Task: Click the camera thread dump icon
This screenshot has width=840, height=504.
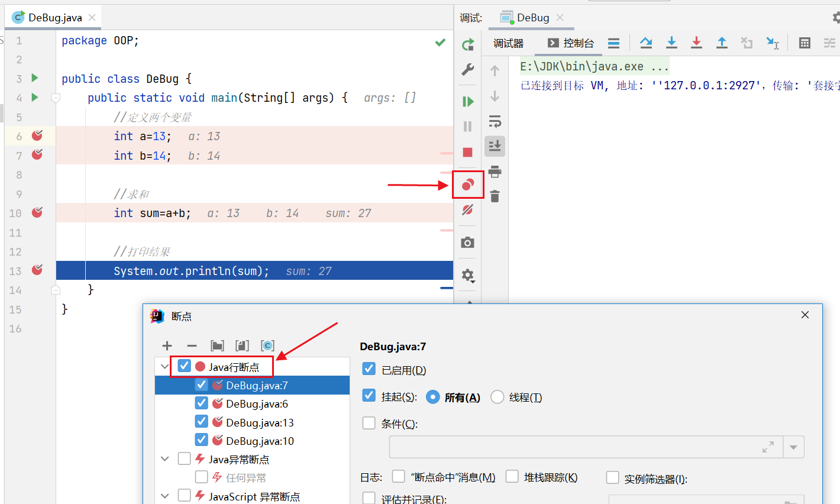Action: 468,243
